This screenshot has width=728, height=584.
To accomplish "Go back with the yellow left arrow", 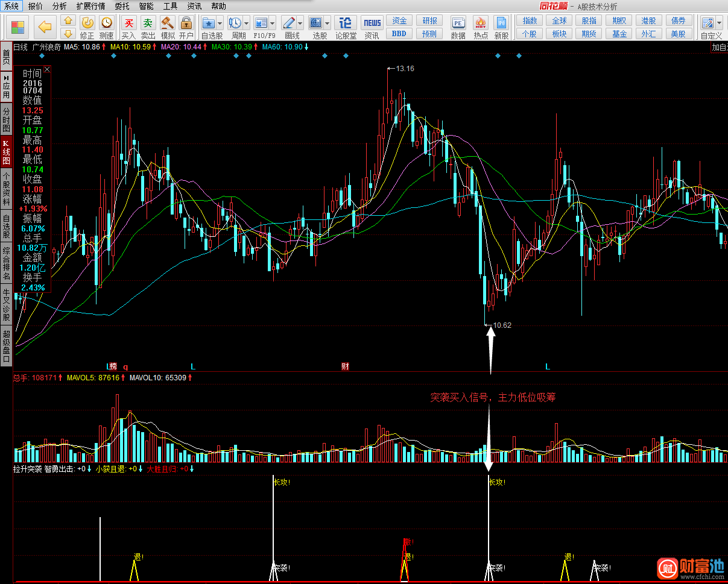I will (x=45, y=27).
